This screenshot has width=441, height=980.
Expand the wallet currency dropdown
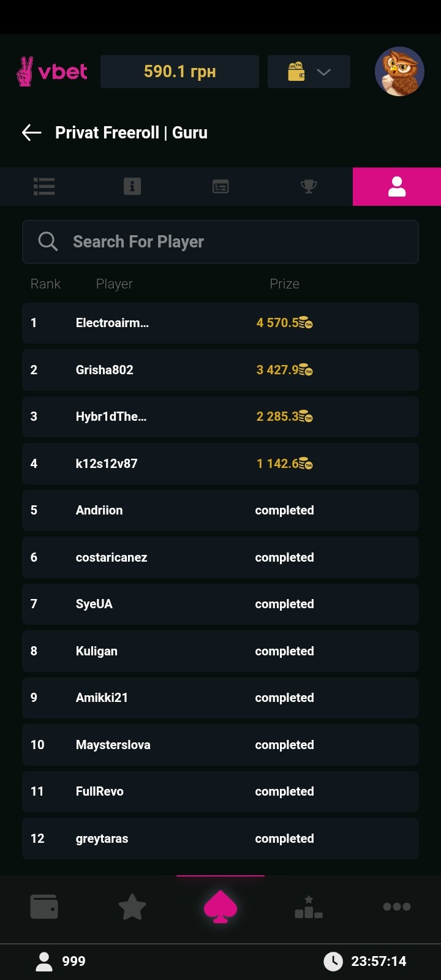(x=309, y=72)
